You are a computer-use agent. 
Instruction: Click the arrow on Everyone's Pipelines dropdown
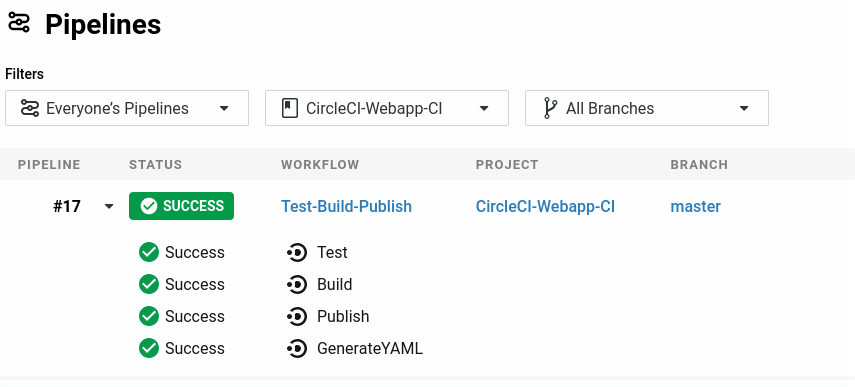click(x=224, y=108)
